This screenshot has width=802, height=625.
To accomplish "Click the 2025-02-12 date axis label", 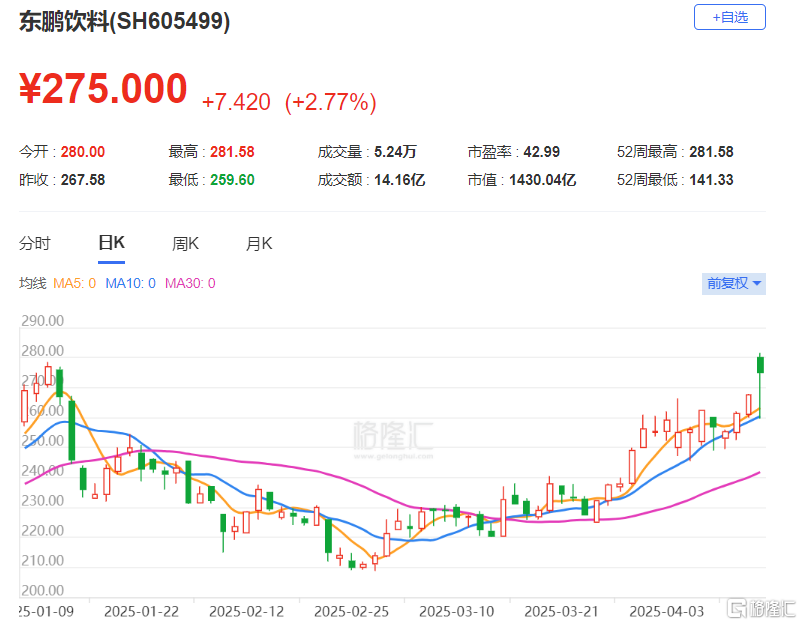I will [x=247, y=612].
